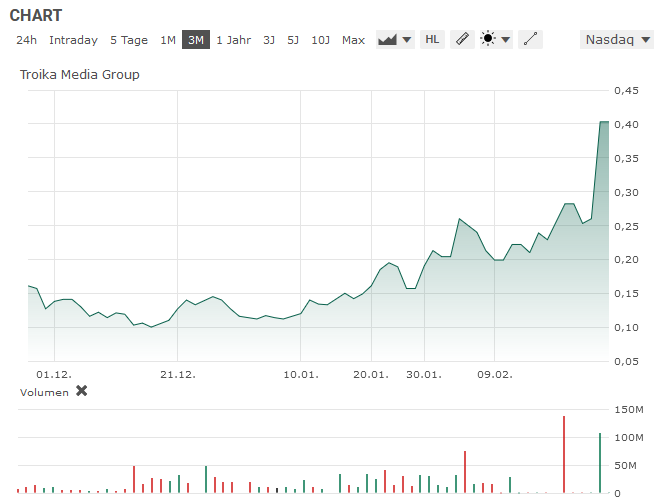Open the Nasdaq exchange dropdown

(x=617, y=40)
